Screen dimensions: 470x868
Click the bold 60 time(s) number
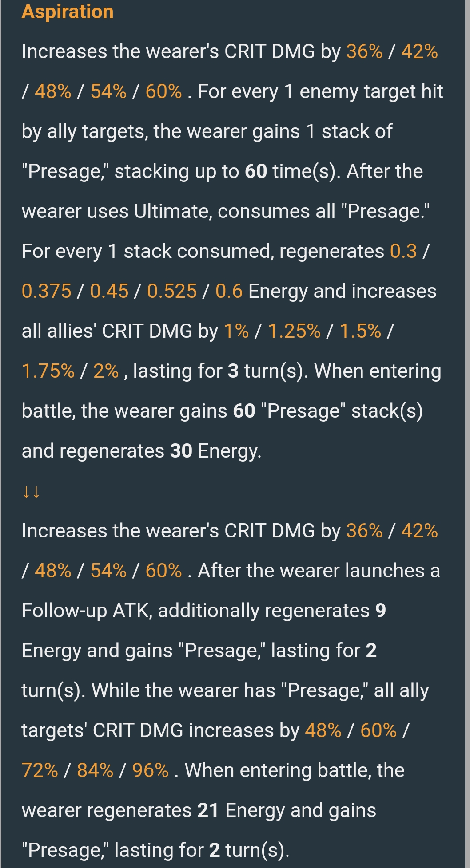pyautogui.click(x=256, y=171)
